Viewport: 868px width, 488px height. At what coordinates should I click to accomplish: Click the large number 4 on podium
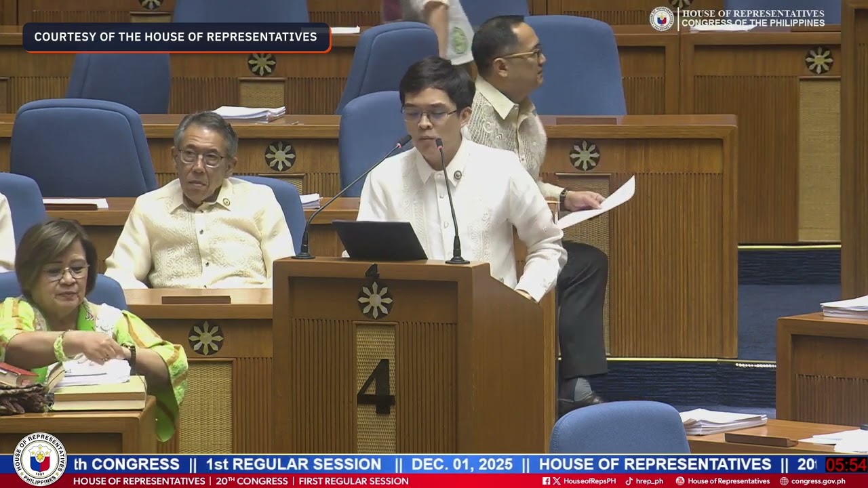(x=376, y=386)
